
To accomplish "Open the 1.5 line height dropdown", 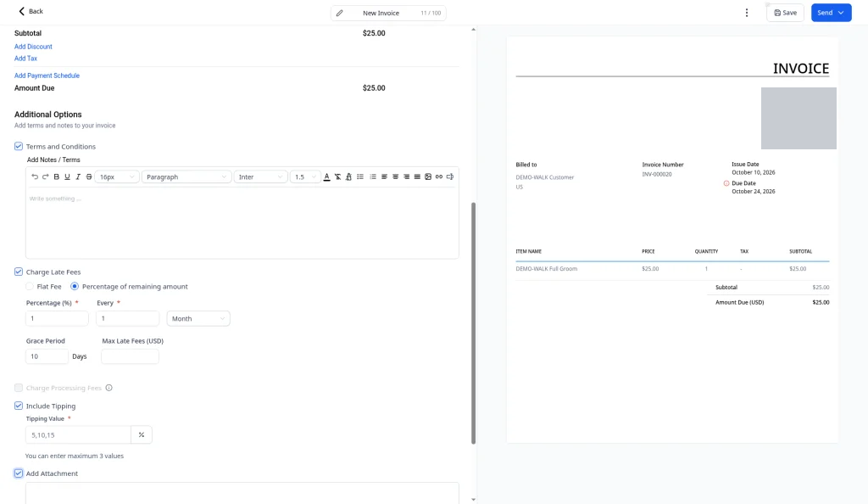I will point(305,176).
